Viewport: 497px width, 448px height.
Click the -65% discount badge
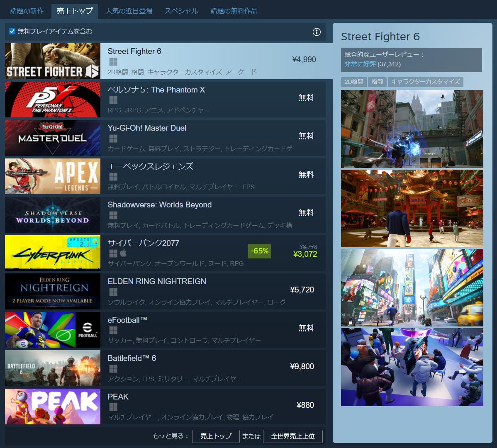point(259,251)
